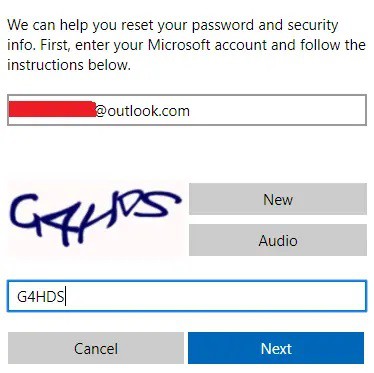Viewport: 374px width, 373px height.
Task: Click the word 'security' in the first line
Action: click(x=312, y=26)
